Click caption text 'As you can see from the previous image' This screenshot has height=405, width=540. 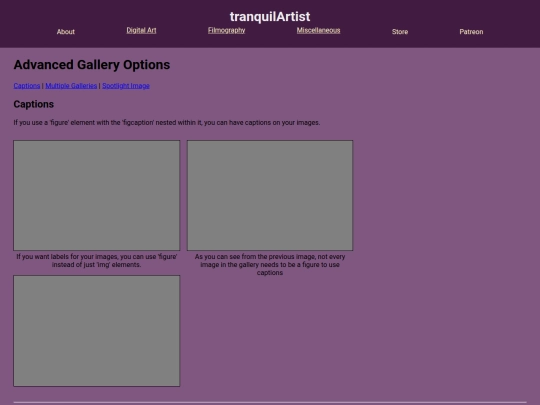point(270,264)
